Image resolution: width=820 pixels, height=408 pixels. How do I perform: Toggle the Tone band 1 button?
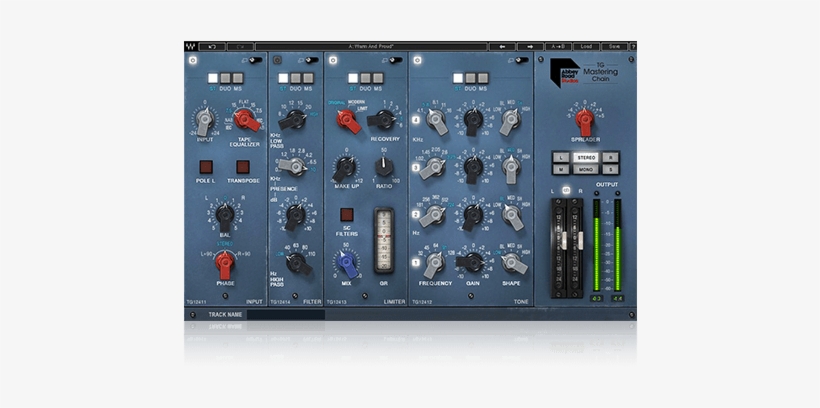coord(416,263)
